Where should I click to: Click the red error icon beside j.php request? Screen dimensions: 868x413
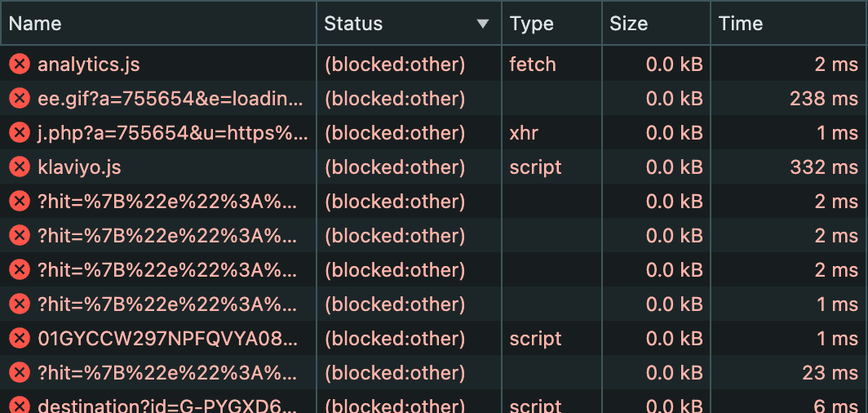pos(20,133)
